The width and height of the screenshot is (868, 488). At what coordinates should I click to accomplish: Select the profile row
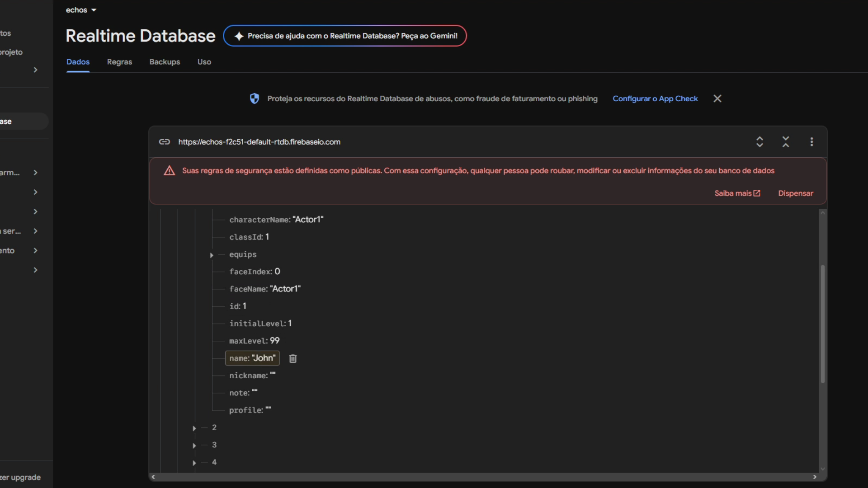[250, 410]
